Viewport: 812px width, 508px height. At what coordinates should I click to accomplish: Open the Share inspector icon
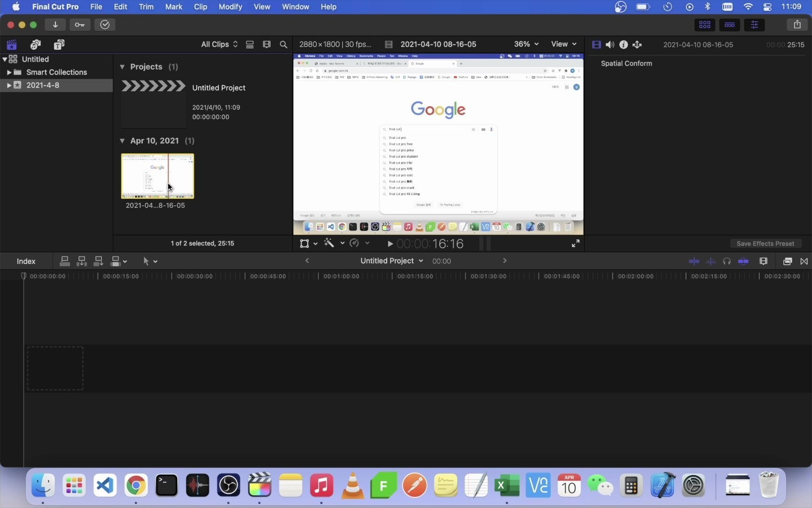tap(637, 45)
